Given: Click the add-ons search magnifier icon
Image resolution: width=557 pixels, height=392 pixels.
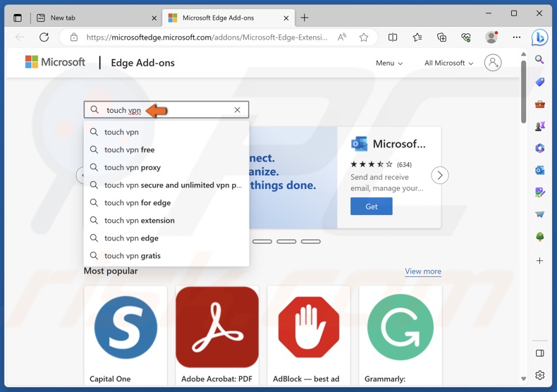Looking at the screenshot, I should click(94, 110).
